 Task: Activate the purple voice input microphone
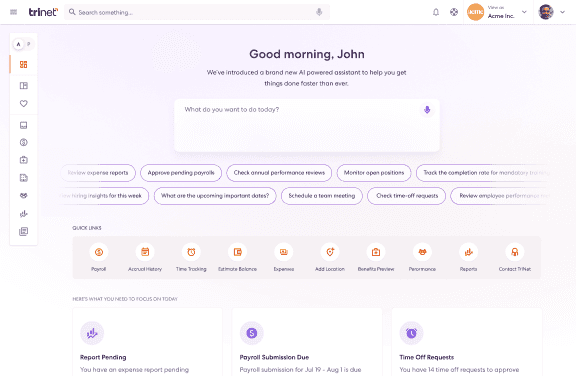point(427,109)
